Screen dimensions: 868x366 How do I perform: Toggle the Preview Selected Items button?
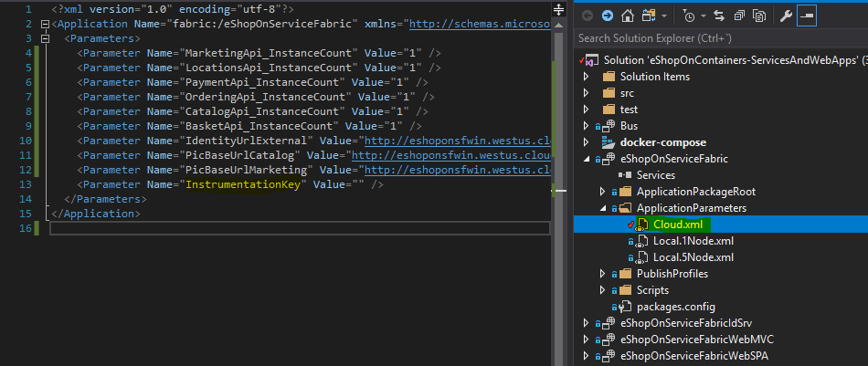[x=807, y=16]
